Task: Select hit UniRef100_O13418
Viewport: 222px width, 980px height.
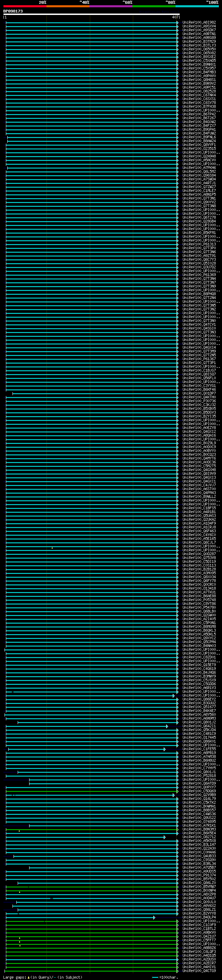Action: [199, 588]
